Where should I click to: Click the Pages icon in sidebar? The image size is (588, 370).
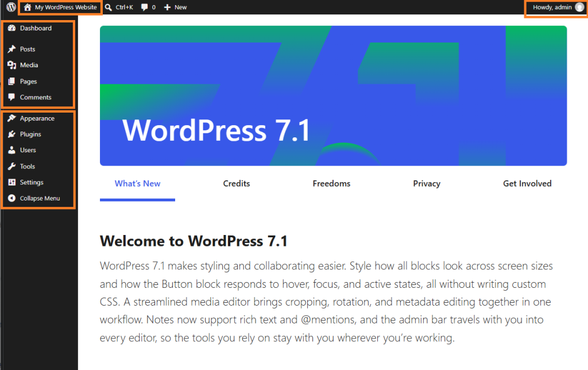click(11, 81)
